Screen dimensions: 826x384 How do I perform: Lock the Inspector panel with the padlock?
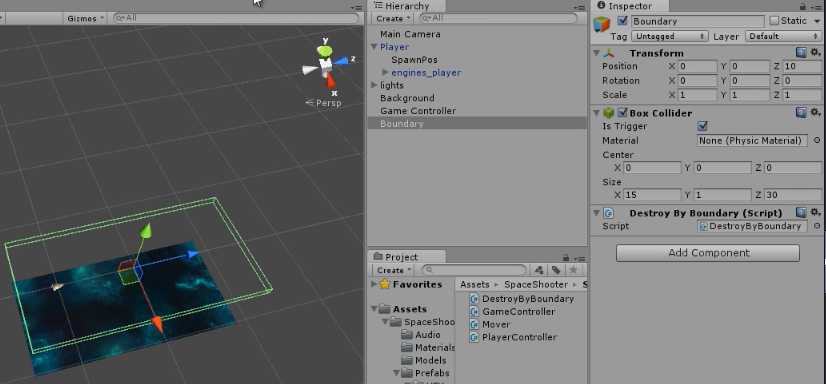point(803,6)
